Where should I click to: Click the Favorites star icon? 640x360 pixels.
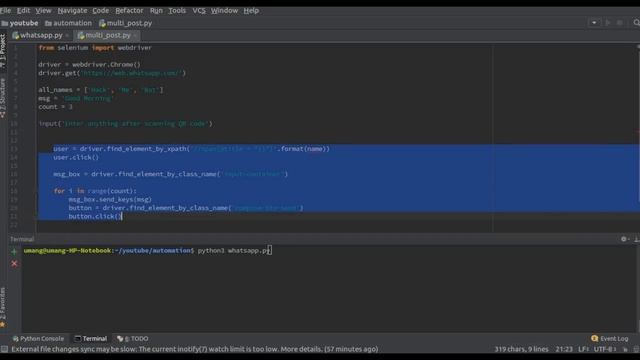click(3, 324)
